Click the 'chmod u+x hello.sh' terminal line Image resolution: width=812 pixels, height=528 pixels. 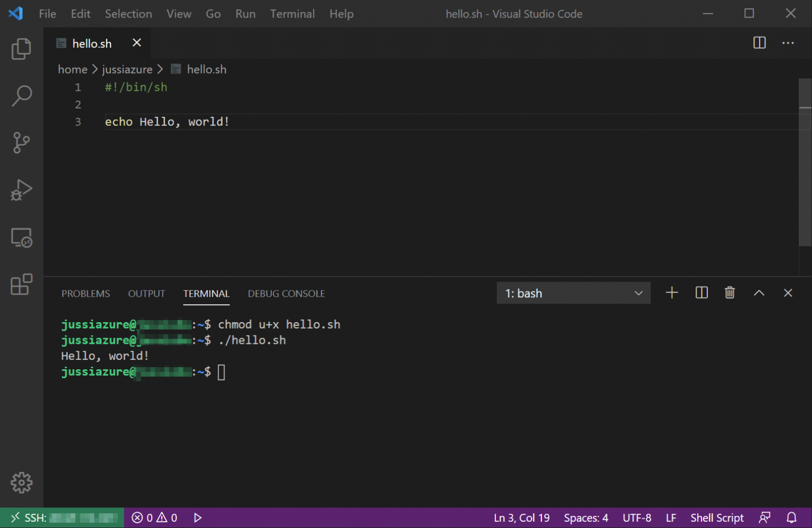pyautogui.click(x=279, y=324)
